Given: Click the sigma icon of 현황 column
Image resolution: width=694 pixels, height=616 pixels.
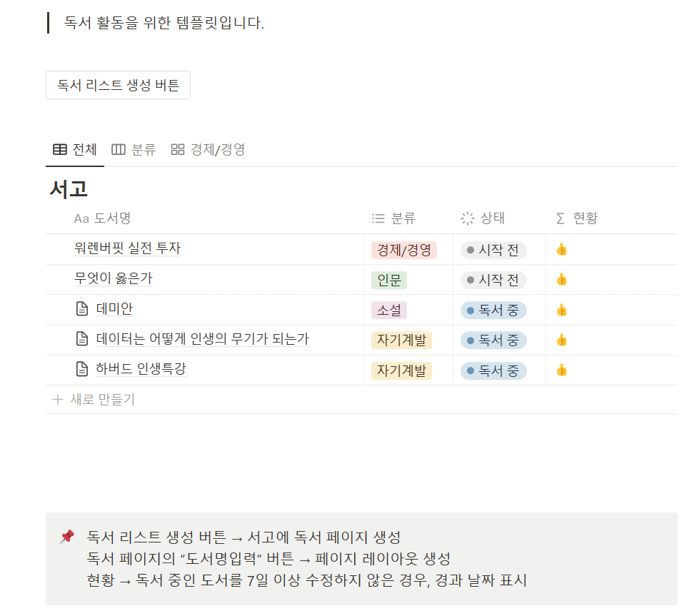Looking at the screenshot, I should point(560,218).
